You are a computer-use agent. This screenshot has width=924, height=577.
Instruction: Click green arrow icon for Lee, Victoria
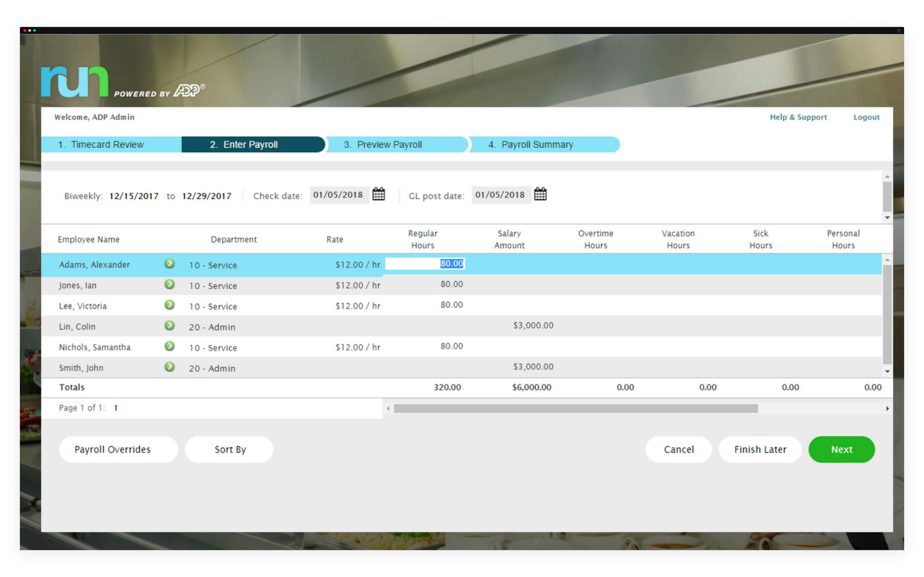169,305
